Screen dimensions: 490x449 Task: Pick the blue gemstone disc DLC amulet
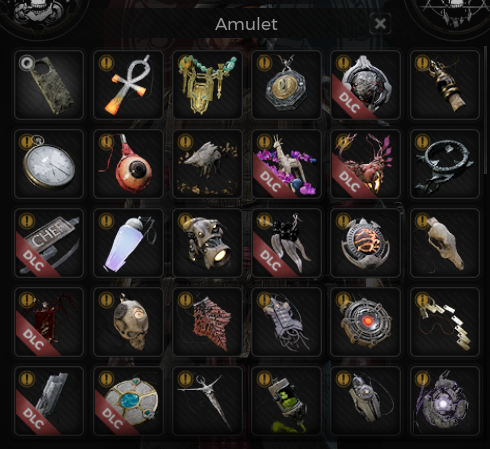(x=128, y=401)
